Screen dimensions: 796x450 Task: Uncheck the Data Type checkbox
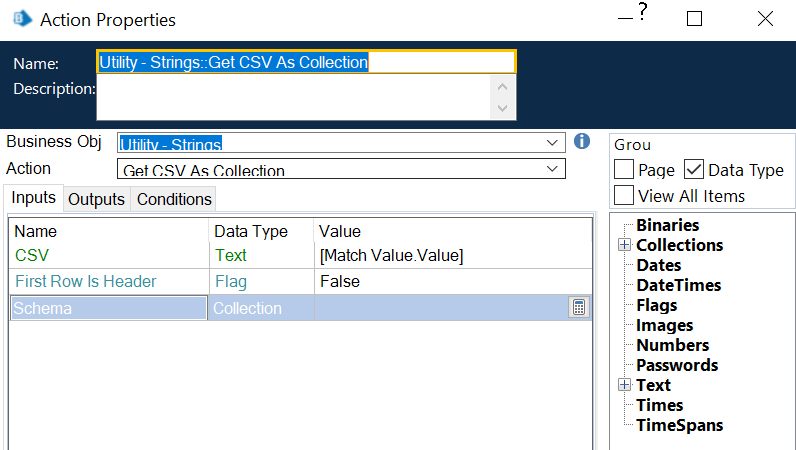coord(694,170)
